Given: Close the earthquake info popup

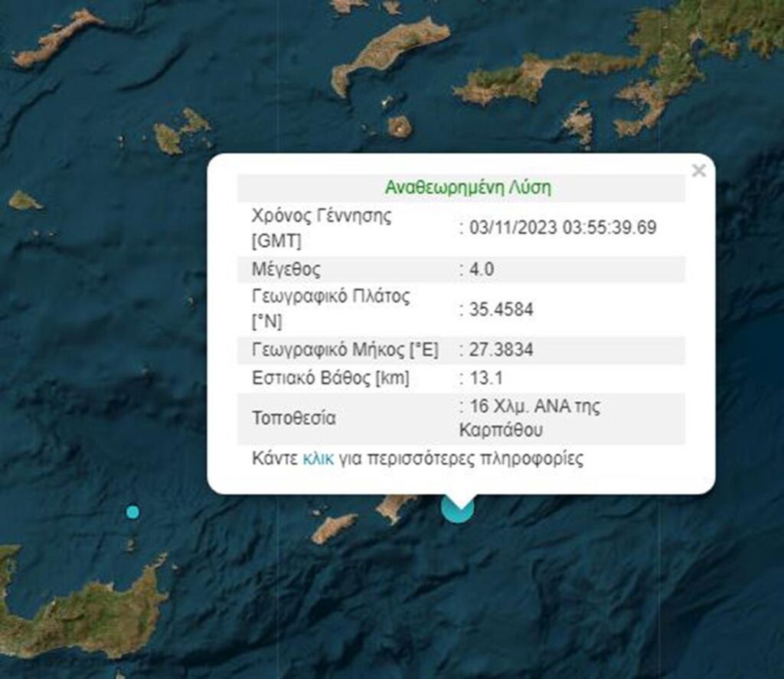Looking at the screenshot, I should point(698,171).
